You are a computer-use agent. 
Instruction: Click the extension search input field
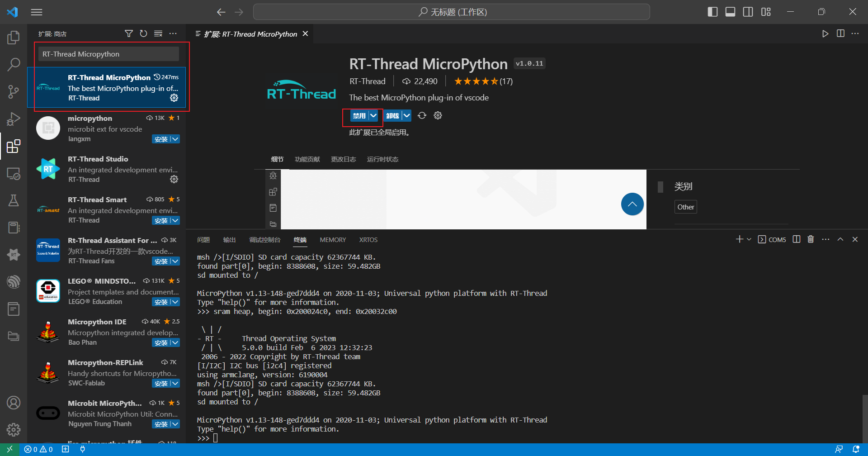click(x=108, y=54)
